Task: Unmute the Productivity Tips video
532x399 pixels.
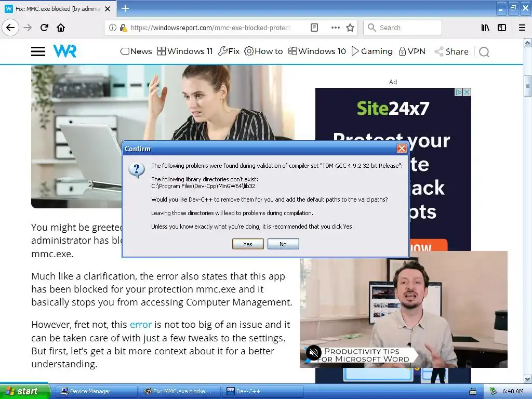Action: (x=313, y=353)
